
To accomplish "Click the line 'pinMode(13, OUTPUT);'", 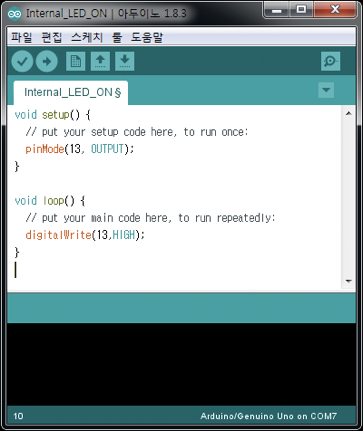I will (80, 149).
